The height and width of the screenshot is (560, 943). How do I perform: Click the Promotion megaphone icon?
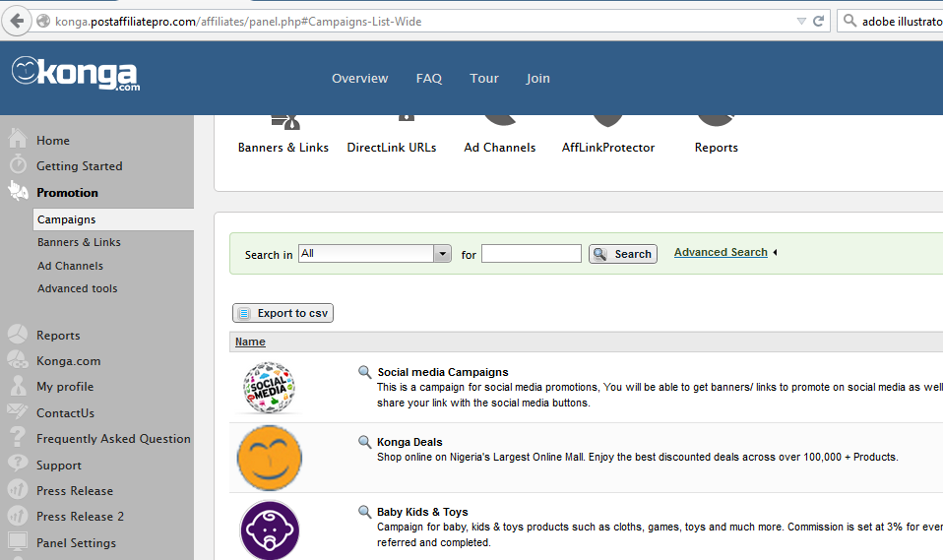coord(18,191)
